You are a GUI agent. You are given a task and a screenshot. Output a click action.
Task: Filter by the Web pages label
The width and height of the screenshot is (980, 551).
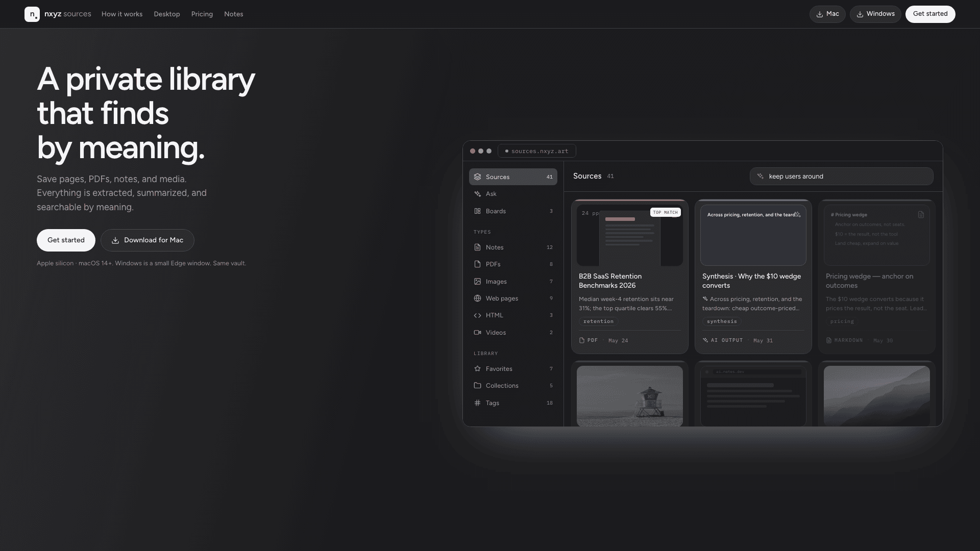point(502,298)
